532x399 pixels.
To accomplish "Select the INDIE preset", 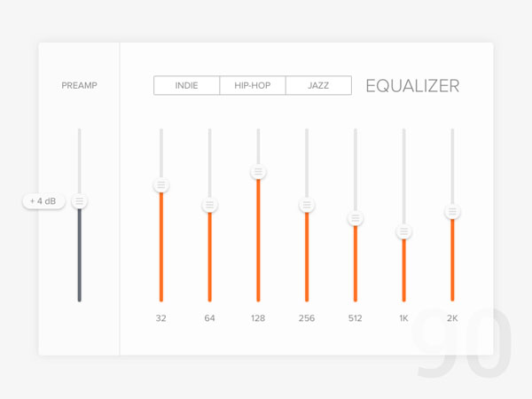I will click(186, 85).
